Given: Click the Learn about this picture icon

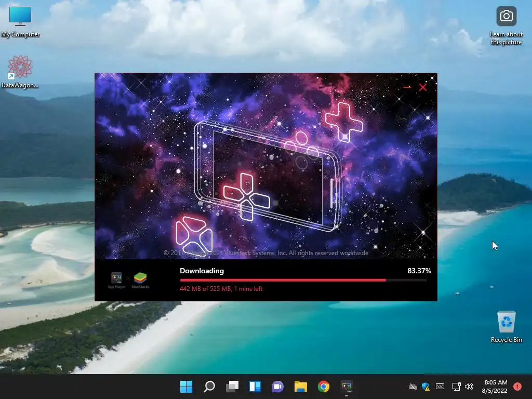Looking at the screenshot, I should [506, 26].
